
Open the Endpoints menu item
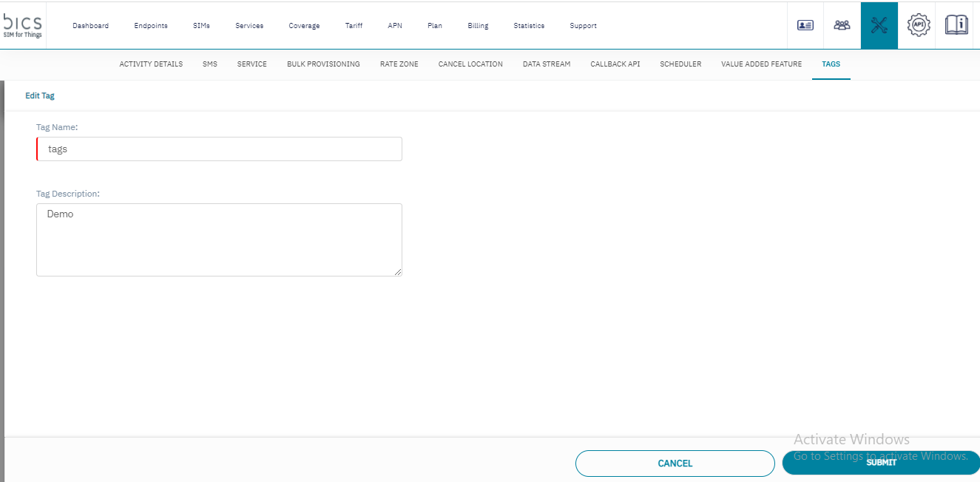(151, 26)
